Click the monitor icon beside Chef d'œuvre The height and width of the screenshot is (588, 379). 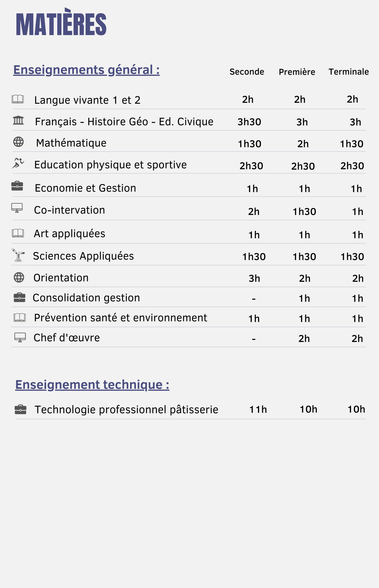(x=20, y=338)
